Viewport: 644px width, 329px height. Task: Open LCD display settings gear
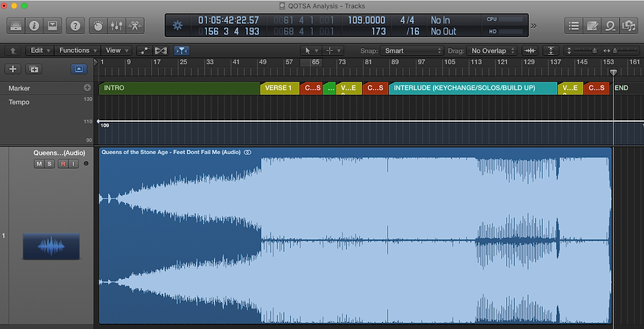click(178, 26)
